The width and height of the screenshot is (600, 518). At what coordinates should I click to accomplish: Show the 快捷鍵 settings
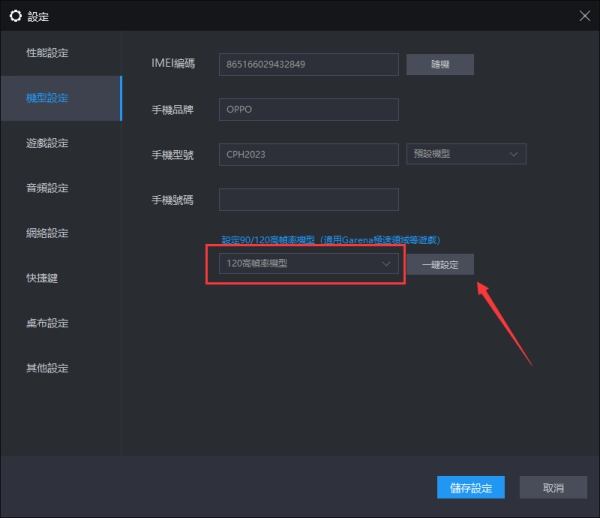click(x=42, y=278)
